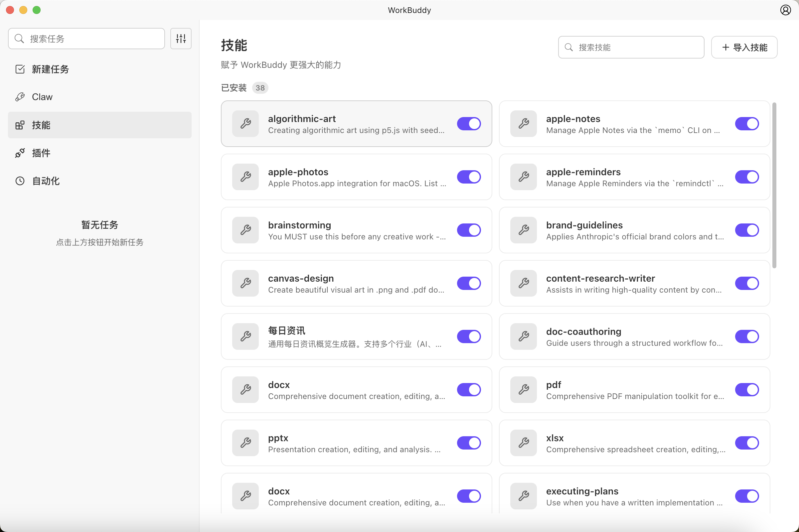Turn off the apple-reminders toggle
The width and height of the screenshot is (799, 532).
747,177
